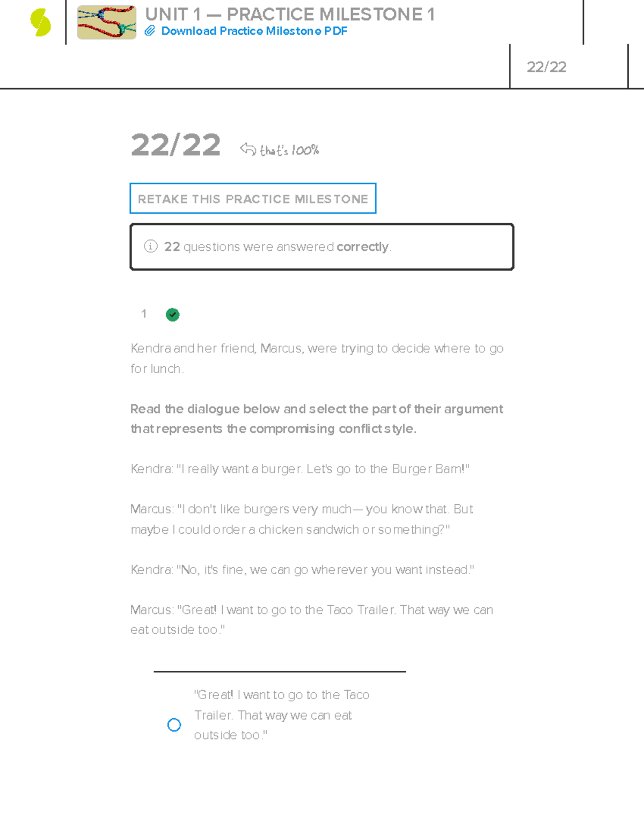
Task: Click the green Sophia logo
Action: (41, 23)
